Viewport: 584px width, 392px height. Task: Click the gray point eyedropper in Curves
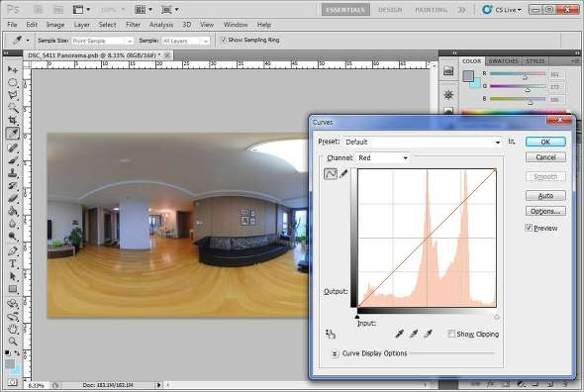point(414,334)
